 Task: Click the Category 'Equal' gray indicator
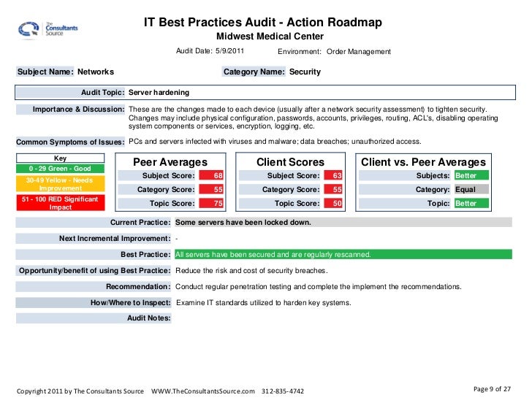[x=471, y=189]
